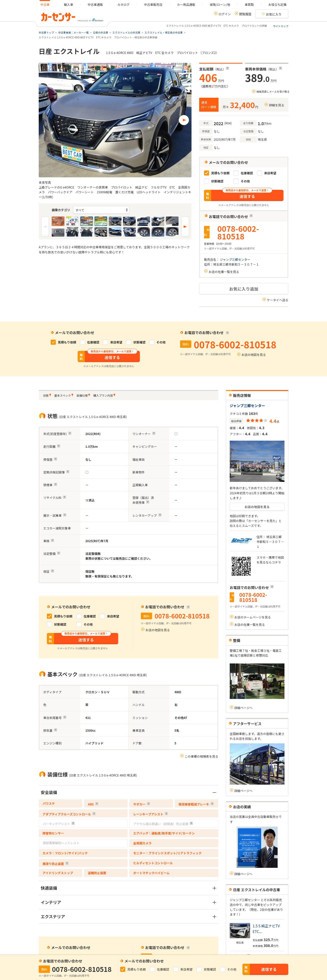Click the help icon next to 年式(初度登録年)
Viewport: 327px width, 980px height.
pos(70,433)
